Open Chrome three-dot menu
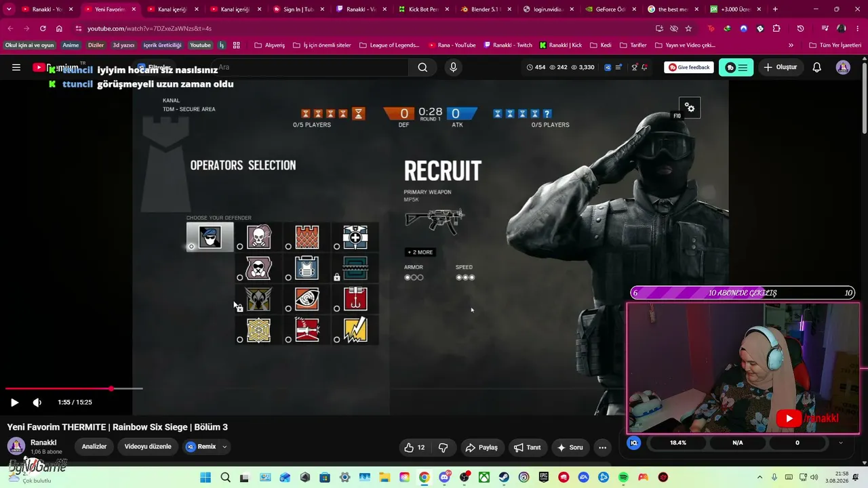The height and width of the screenshot is (488, 868). tap(857, 28)
